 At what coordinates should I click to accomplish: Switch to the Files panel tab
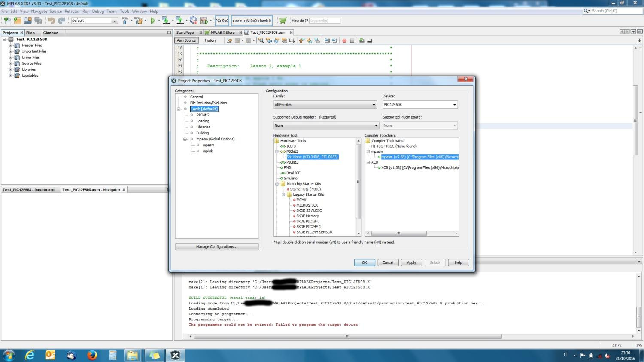(30, 33)
